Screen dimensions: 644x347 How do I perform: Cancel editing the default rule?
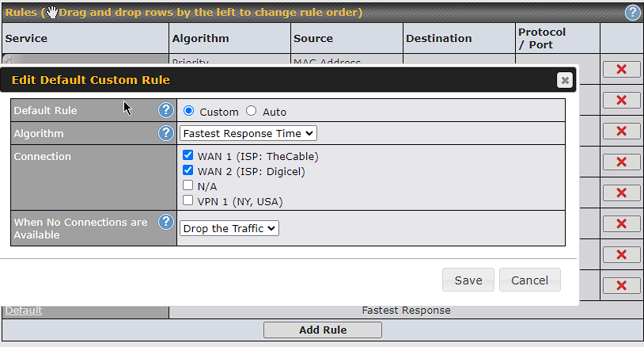click(x=530, y=280)
